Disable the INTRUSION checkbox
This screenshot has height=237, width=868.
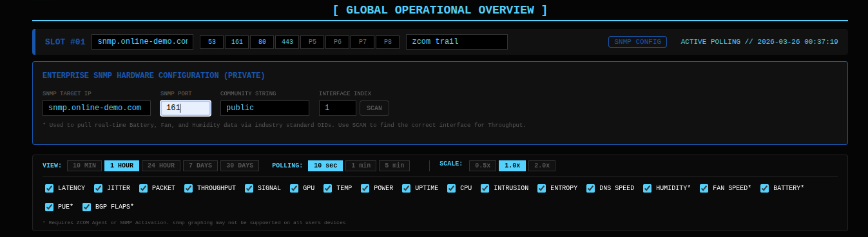(x=485, y=188)
